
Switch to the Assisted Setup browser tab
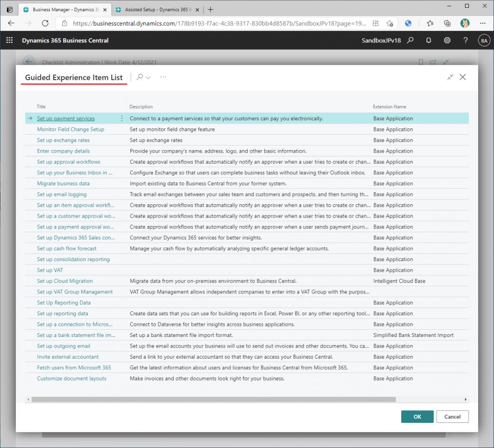pyautogui.click(x=154, y=10)
